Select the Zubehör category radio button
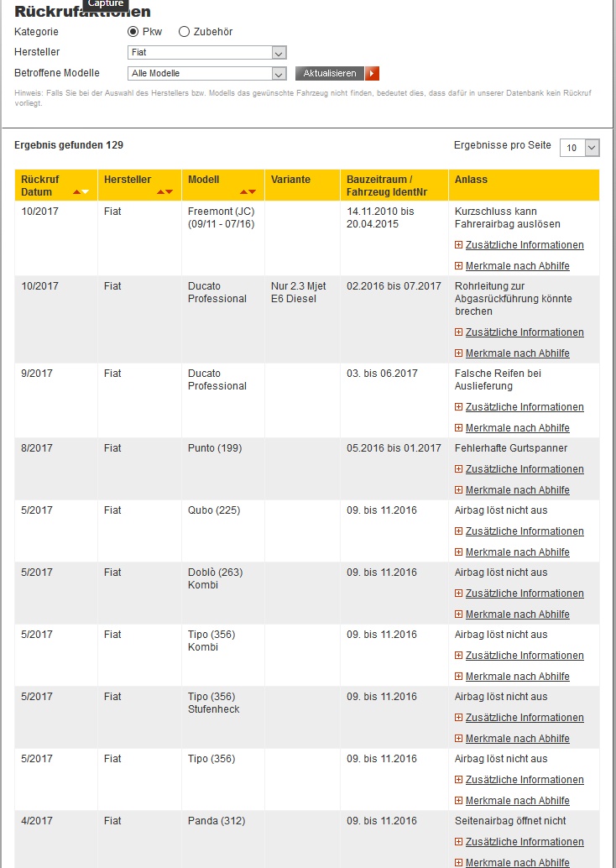The image size is (616, 868). [x=185, y=32]
